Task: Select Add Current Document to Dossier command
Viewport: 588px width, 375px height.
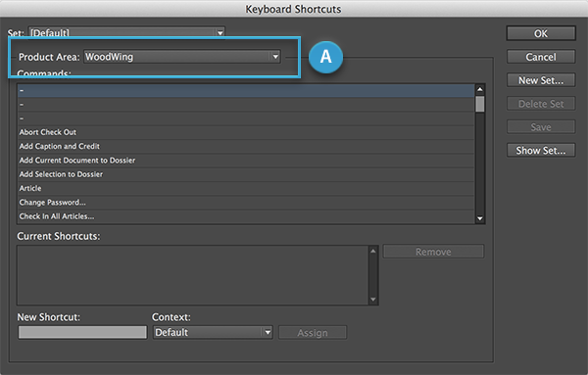Action: (x=246, y=161)
